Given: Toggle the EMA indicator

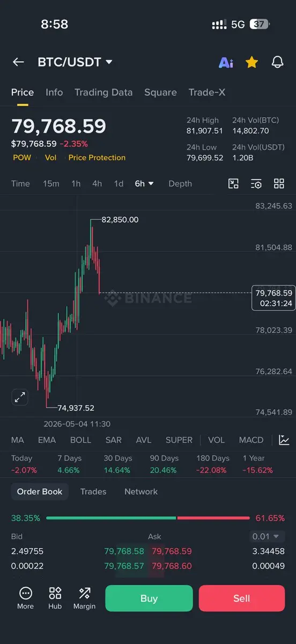Looking at the screenshot, I should pos(47,440).
